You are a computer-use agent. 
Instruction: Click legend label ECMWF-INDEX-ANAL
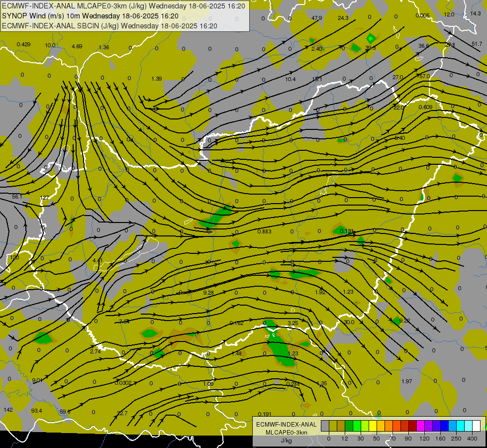287,425
